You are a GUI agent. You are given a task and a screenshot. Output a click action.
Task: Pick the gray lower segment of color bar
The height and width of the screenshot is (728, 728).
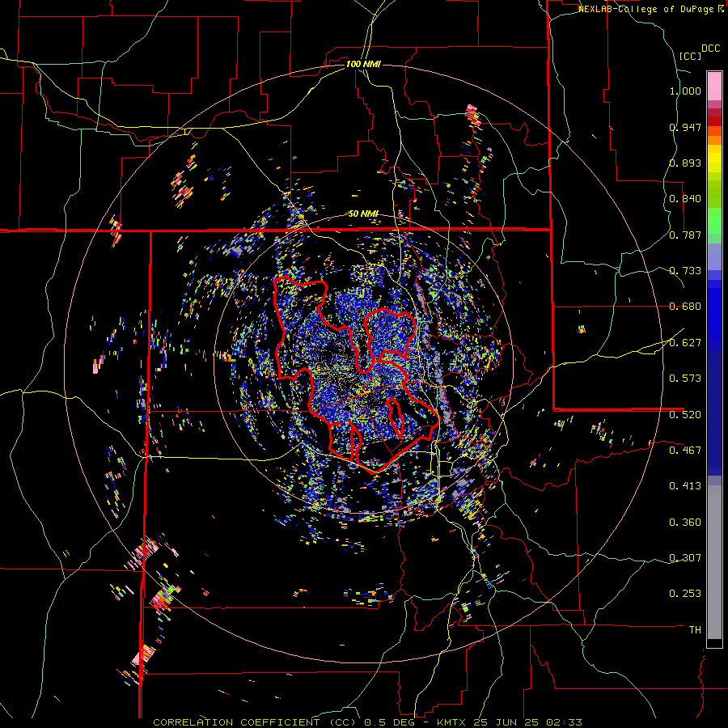point(714,562)
